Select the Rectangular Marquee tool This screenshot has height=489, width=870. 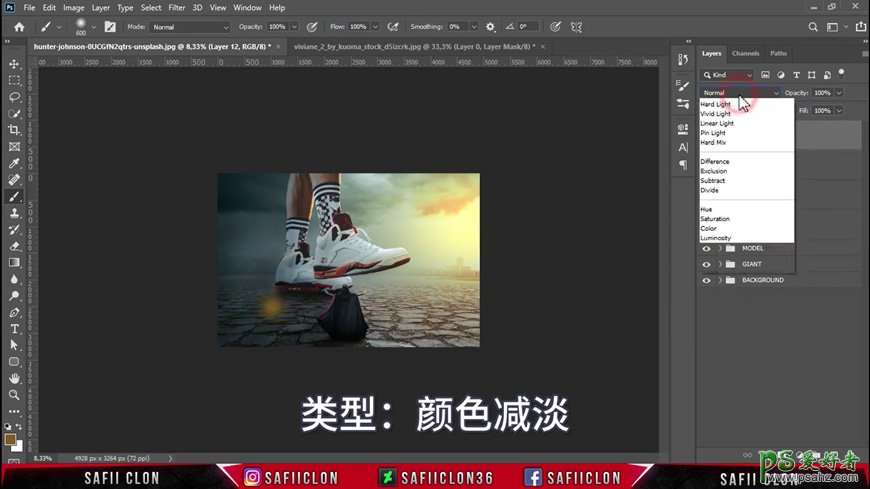[x=14, y=80]
